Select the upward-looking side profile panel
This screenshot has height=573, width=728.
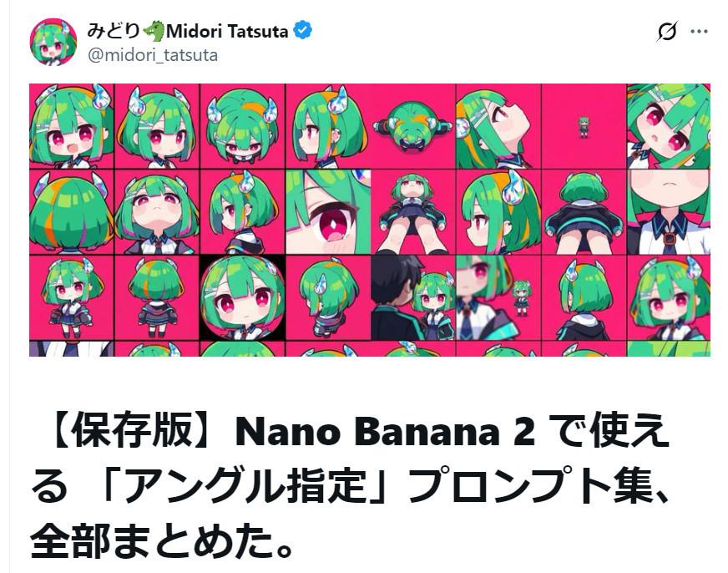(498, 125)
